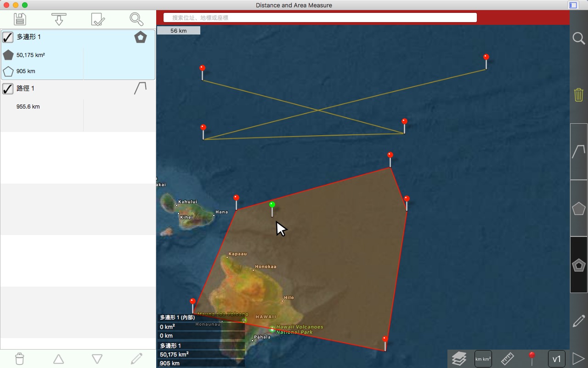The image size is (588, 368).
Task: Click the location search input field
Action: coord(320,17)
